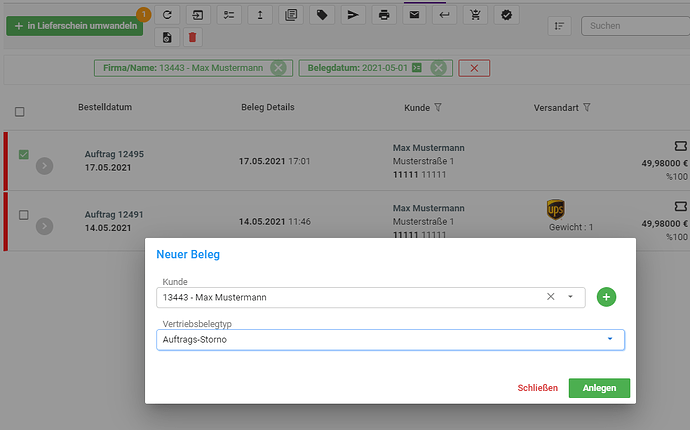Clear all filters with red X button
Image resolution: width=690 pixels, height=430 pixels.
pos(474,68)
